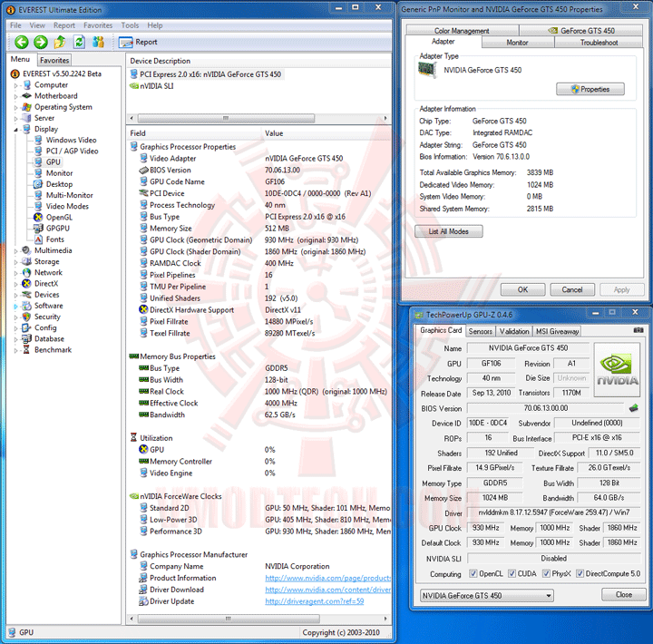Click OK in the Properties dialog

click(522, 289)
